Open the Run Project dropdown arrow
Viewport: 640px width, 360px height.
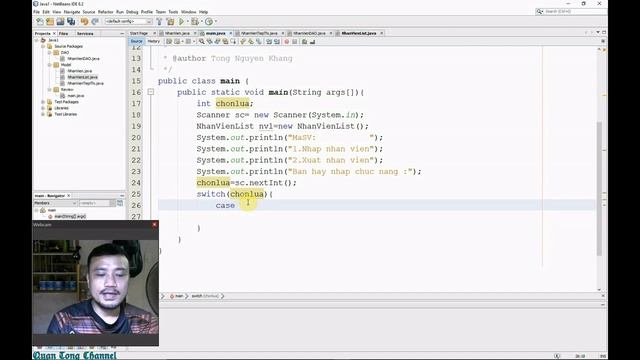(x=187, y=22)
